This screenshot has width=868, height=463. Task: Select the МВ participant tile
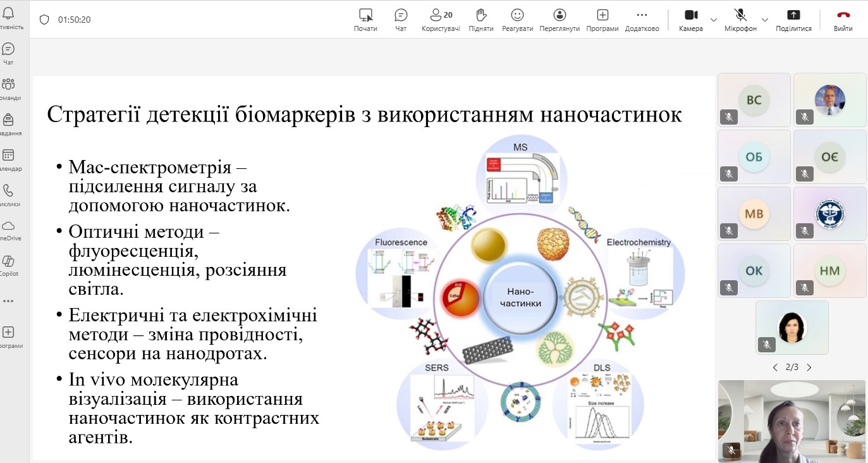point(754,214)
